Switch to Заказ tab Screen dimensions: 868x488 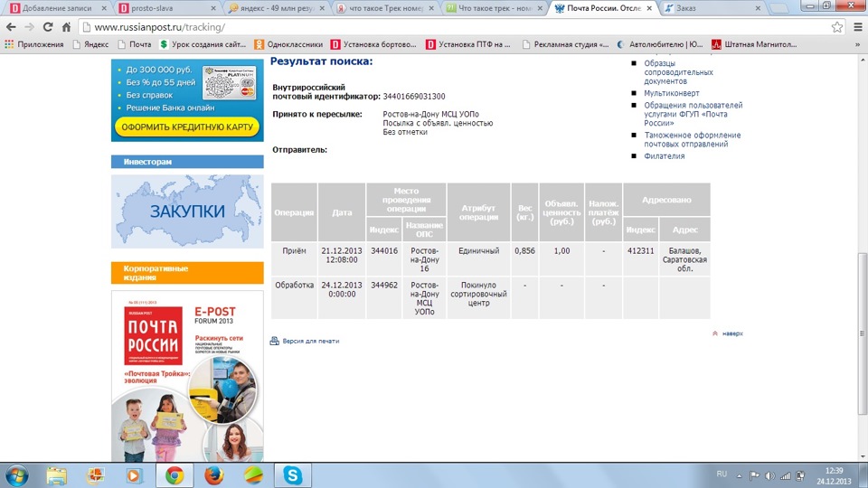[x=712, y=8]
